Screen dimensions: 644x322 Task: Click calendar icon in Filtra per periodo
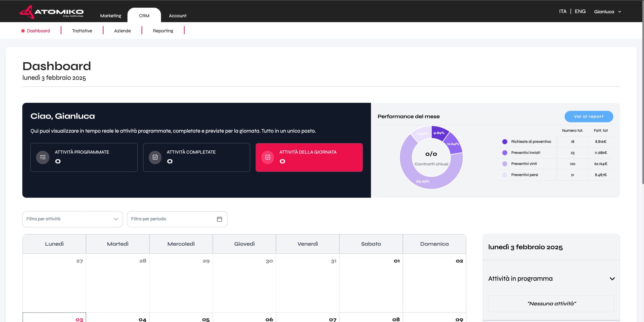219,219
